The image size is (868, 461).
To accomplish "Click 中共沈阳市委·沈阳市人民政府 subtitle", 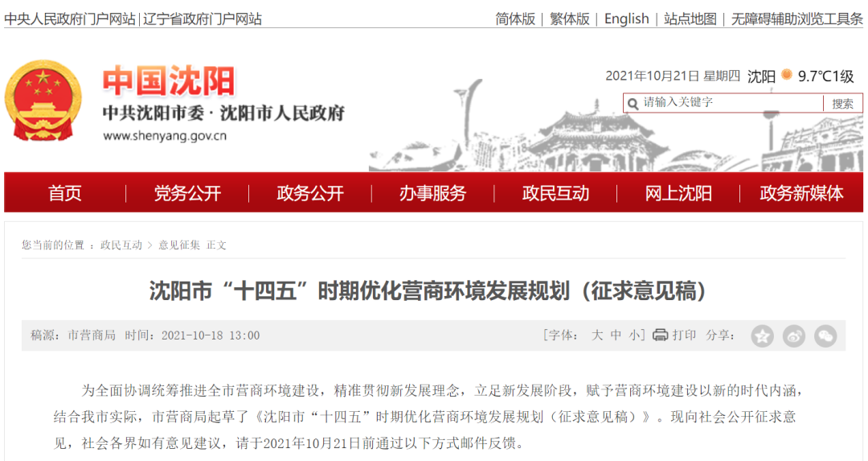I will click(223, 113).
